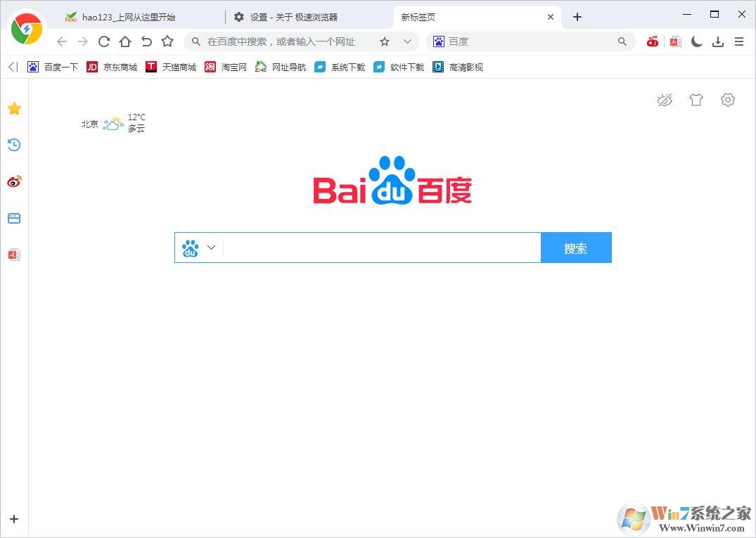Bookmark current page with the address bar star
Screen dimensions: 756x538
[384, 41]
